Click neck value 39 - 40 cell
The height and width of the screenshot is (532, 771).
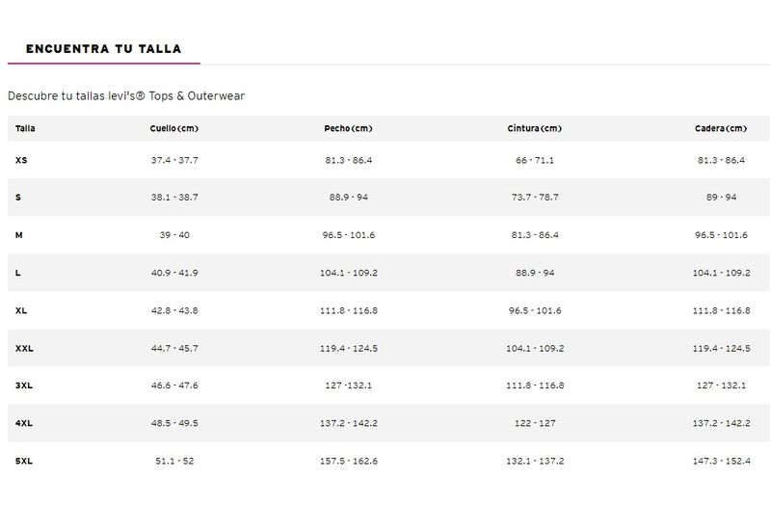[174, 235]
